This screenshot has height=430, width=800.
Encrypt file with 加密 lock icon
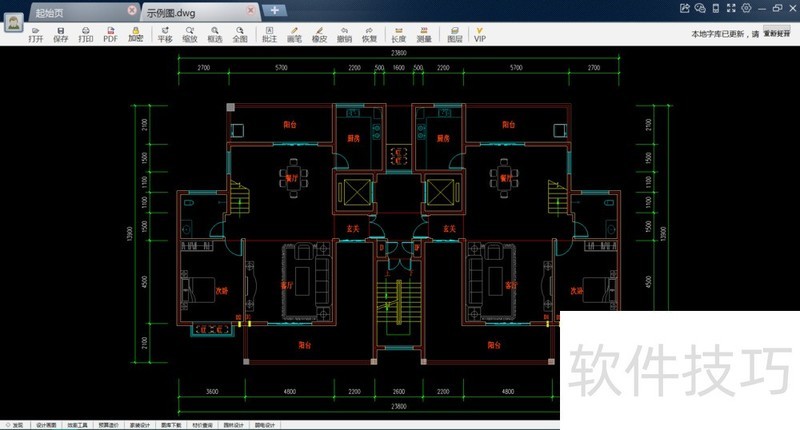point(136,35)
